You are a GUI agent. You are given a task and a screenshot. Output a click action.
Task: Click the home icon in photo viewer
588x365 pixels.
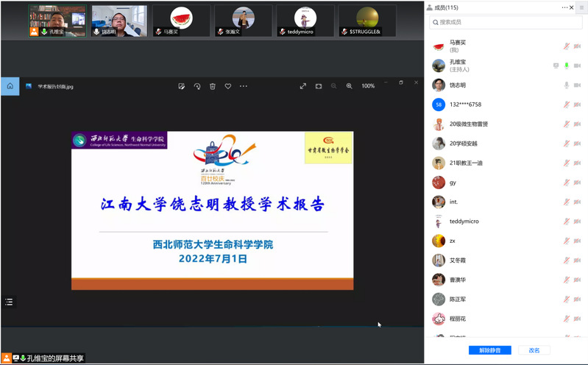(10, 86)
